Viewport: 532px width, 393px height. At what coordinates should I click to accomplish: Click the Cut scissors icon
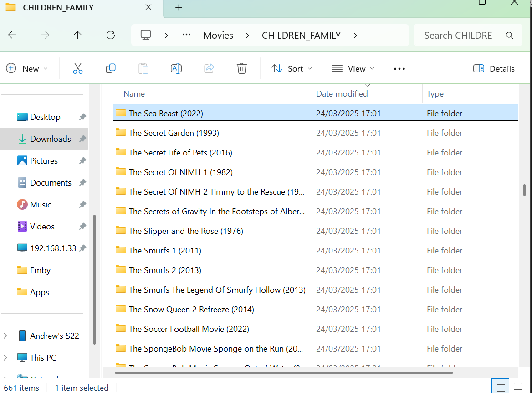[x=78, y=69]
